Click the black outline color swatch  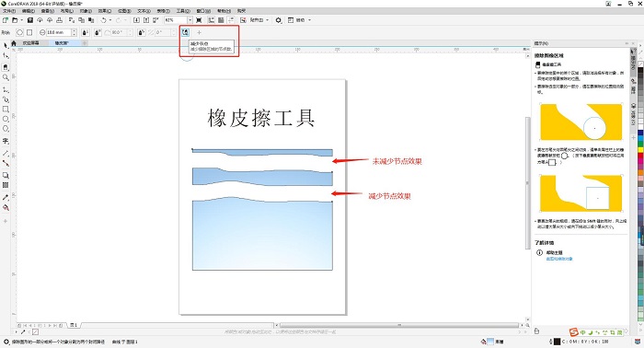[557, 342]
